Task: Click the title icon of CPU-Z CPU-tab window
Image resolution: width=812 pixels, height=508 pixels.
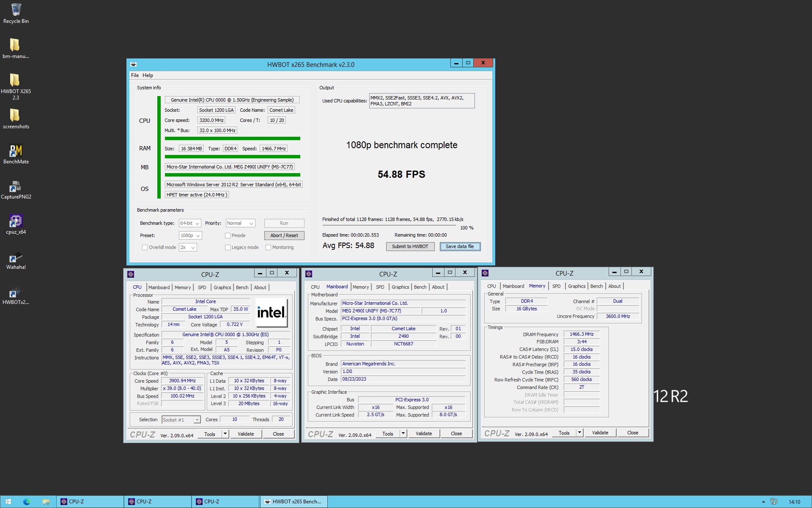Action: [131, 274]
